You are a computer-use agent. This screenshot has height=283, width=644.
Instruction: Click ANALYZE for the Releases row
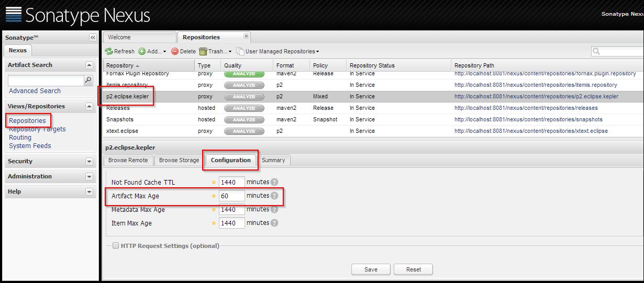tap(244, 108)
